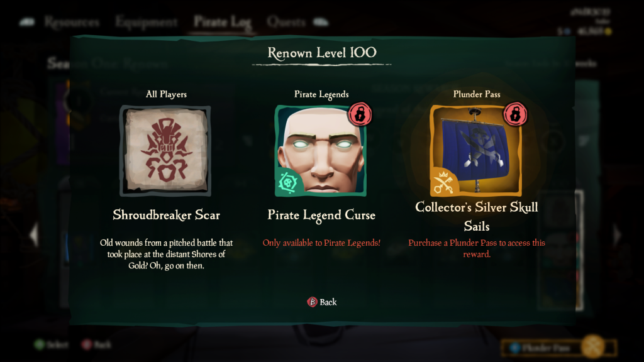
Task: Click the Renown Level 100 heading
Action: click(322, 53)
